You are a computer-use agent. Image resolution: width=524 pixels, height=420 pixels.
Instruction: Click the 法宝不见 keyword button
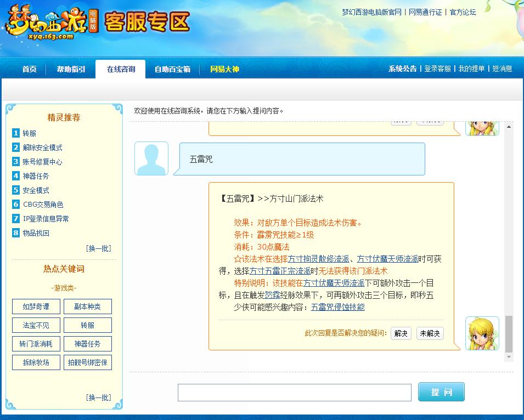coord(36,325)
